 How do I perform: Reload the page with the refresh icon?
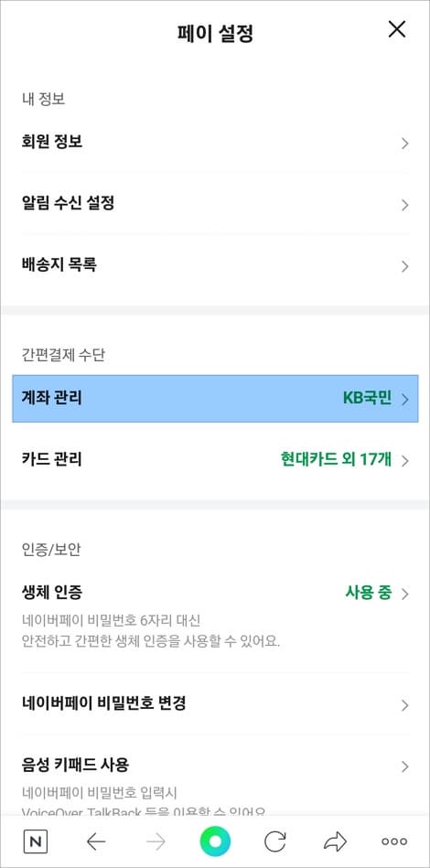tap(275, 842)
